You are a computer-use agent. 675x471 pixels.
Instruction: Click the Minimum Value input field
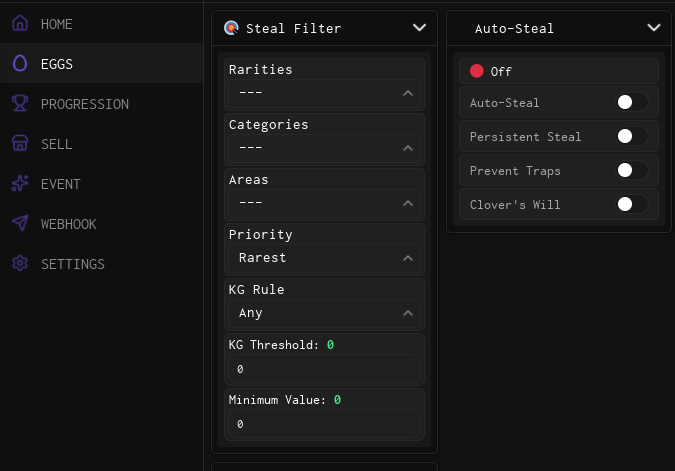click(x=324, y=424)
